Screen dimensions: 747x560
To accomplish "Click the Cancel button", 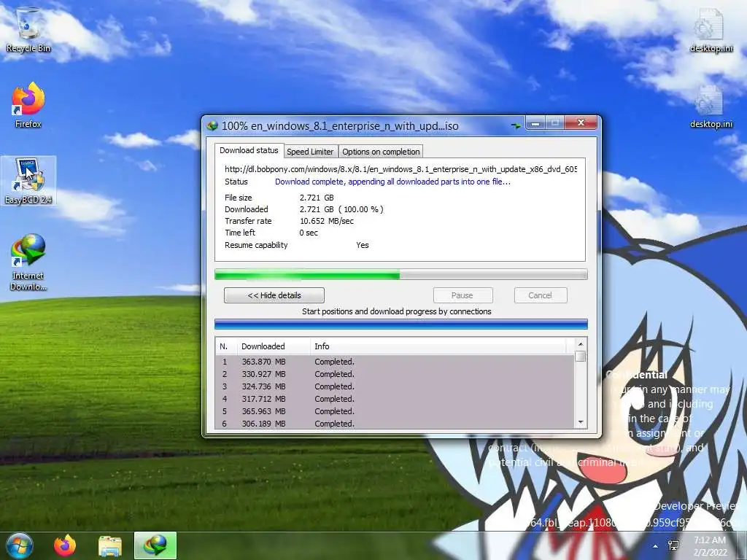I will 541,295.
